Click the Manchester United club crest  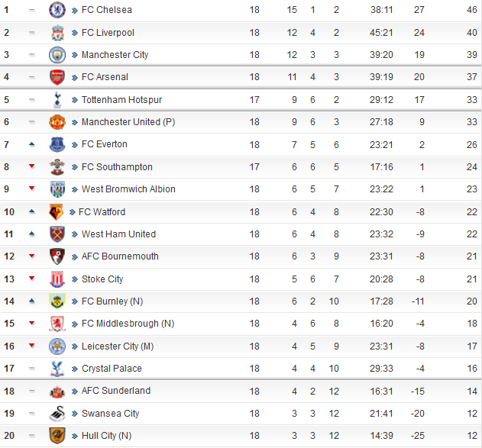point(57,122)
